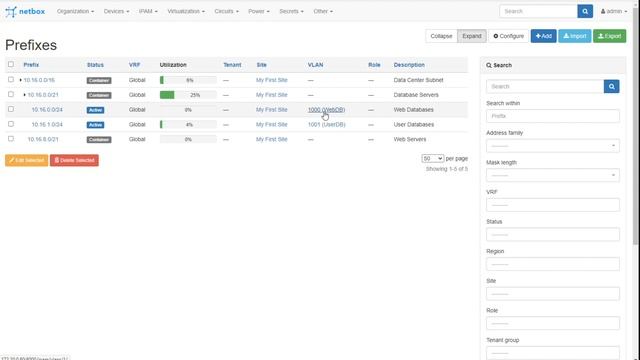Open the admin user menu

point(613,11)
